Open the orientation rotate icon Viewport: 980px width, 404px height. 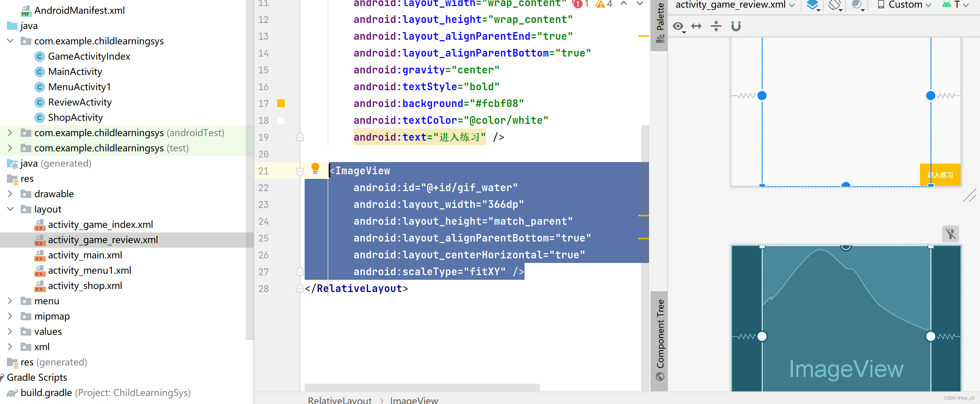click(835, 5)
